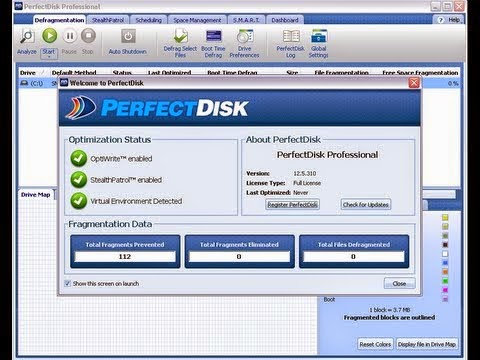Click Display file in Drive Map button
Screen dimensions: 480x360
[427, 344]
